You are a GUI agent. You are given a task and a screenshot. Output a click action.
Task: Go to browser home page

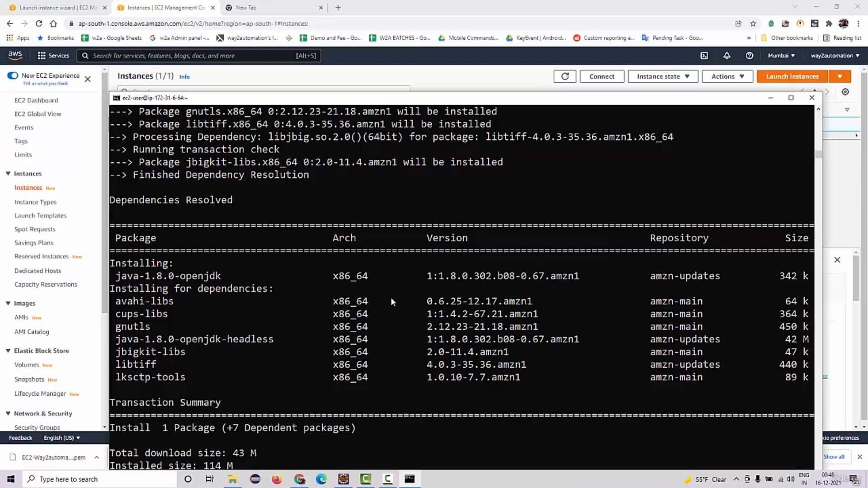tap(53, 23)
